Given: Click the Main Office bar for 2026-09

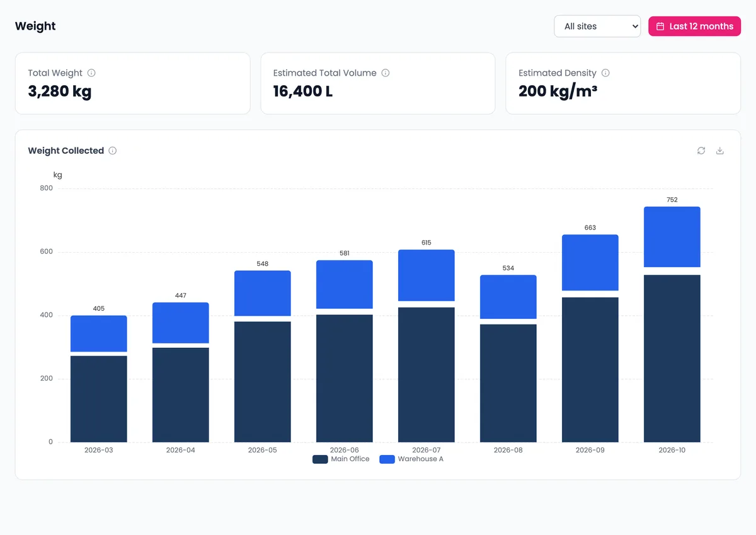Looking at the screenshot, I should pyautogui.click(x=590, y=370).
